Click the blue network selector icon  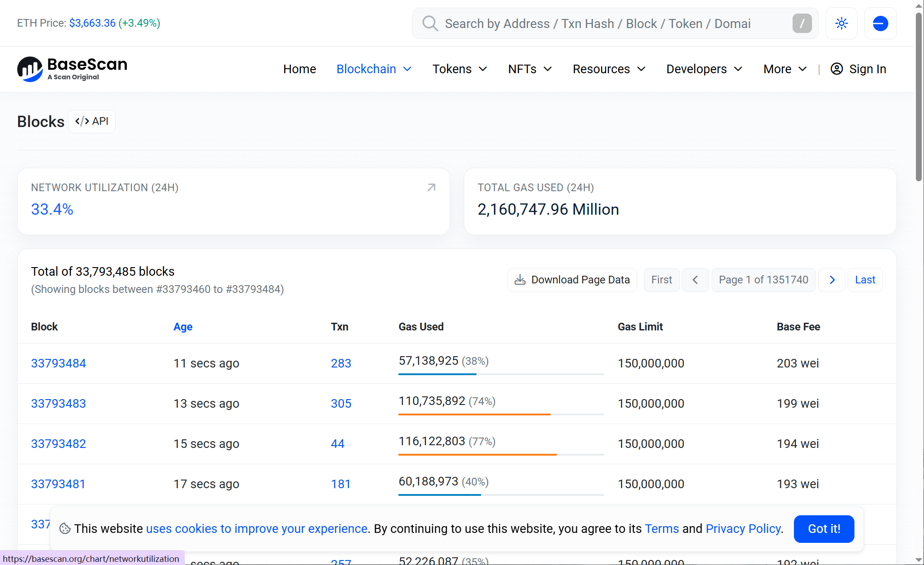(x=880, y=24)
